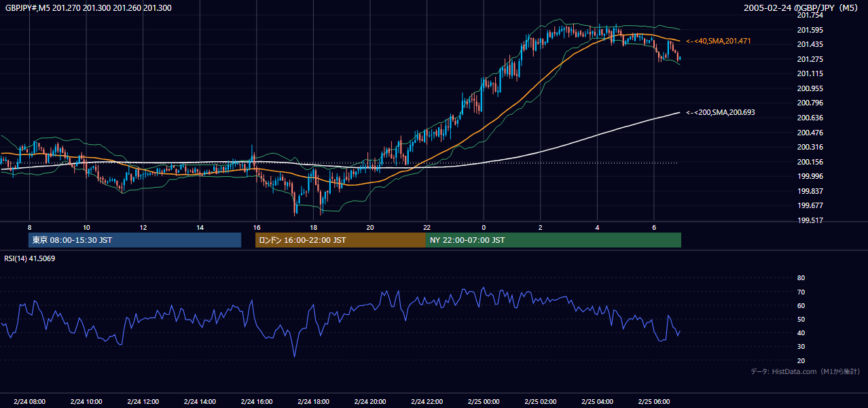Click the 2/25 00:00 time label

tap(484, 401)
